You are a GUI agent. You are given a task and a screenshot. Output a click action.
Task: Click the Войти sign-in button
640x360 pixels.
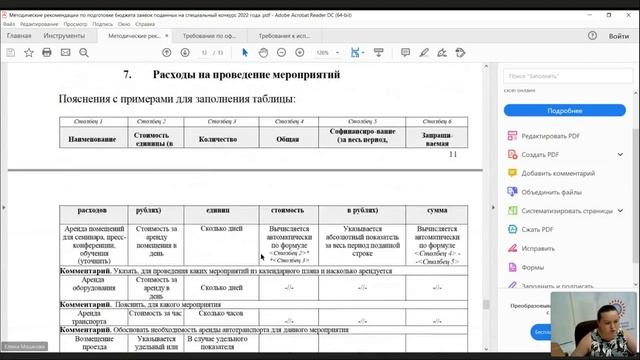[619, 36]
